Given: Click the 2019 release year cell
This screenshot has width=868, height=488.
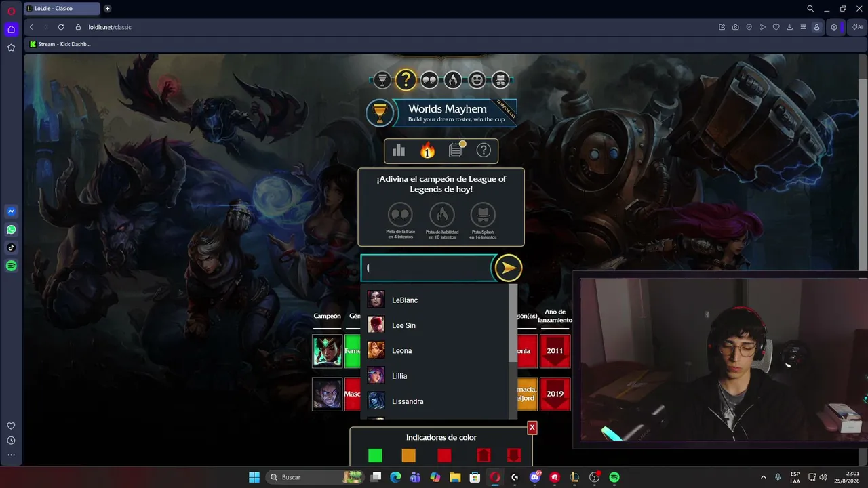Looking at the screenshot, I should pos(555,394).
